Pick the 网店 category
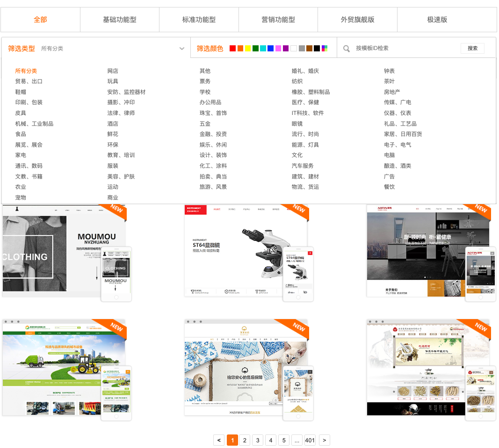The image size is (499, 448). point(113,71)
